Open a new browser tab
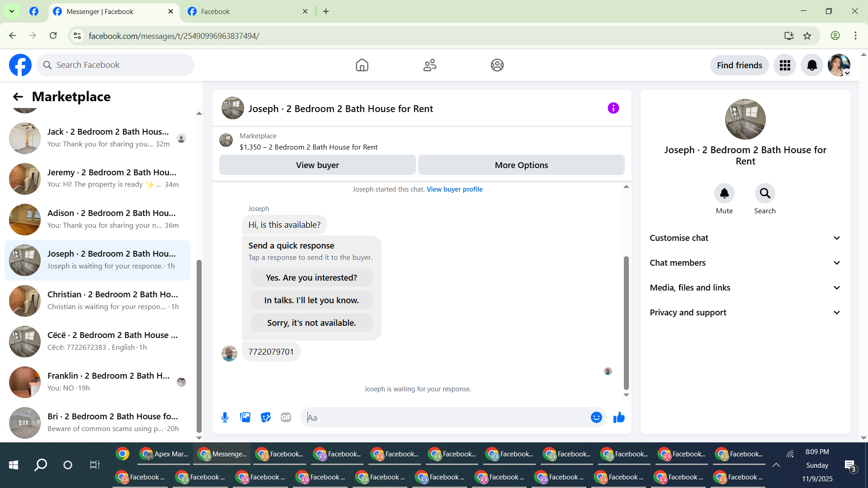 [326, 12]
